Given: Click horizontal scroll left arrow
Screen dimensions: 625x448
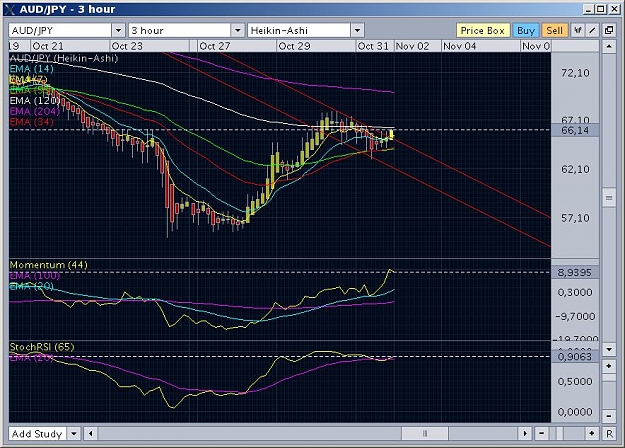Looking at the screenshot, I should coord(91,433).
